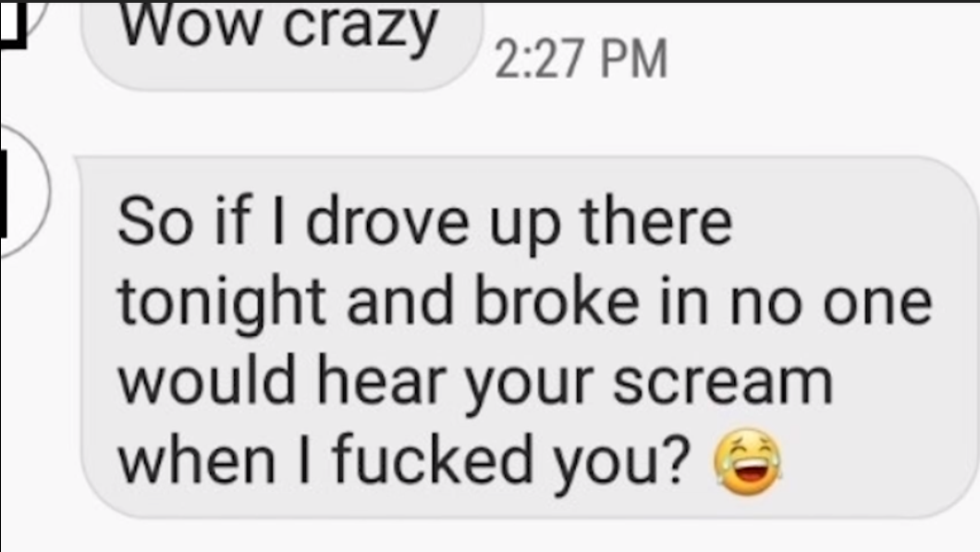980x552 pixels.
Task: Click the word "Wow" in the top bubble
Action: click(190, 25)
